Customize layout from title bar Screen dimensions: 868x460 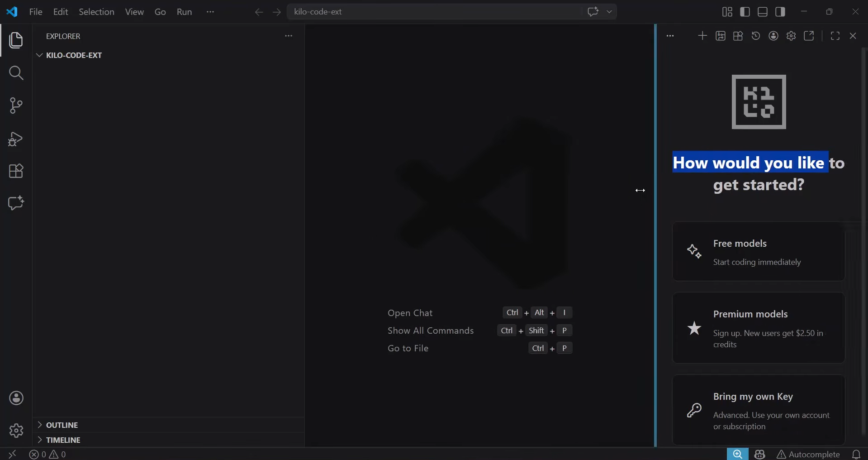coord(727,12)
